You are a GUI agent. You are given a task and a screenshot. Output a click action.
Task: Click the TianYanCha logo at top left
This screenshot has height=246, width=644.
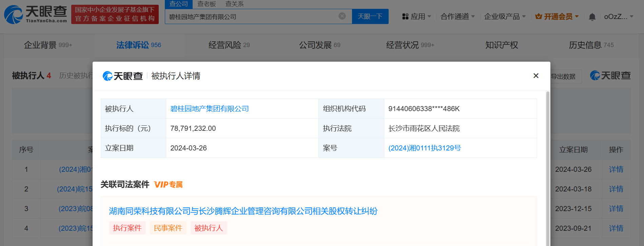[x=36, y=15]
